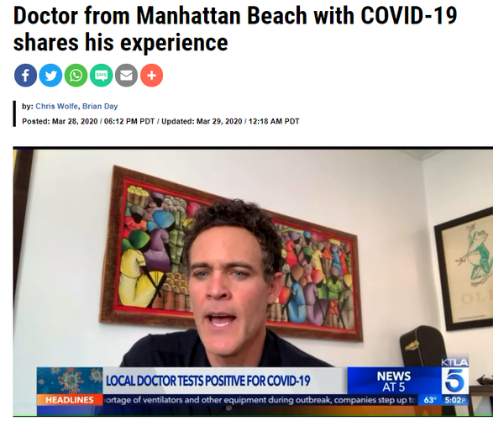
Task: Email the article using envelope icon
Action: (x=126, y=76)
